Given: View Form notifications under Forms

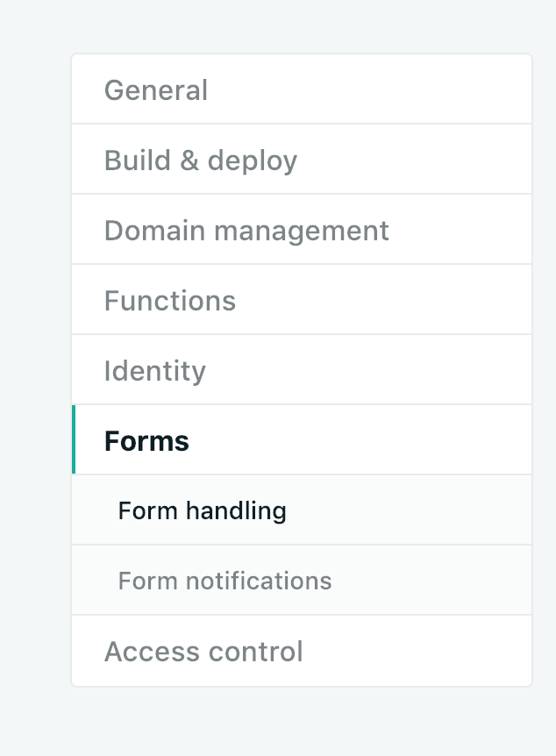Looking at the screenshot, I should pos(225,581).
